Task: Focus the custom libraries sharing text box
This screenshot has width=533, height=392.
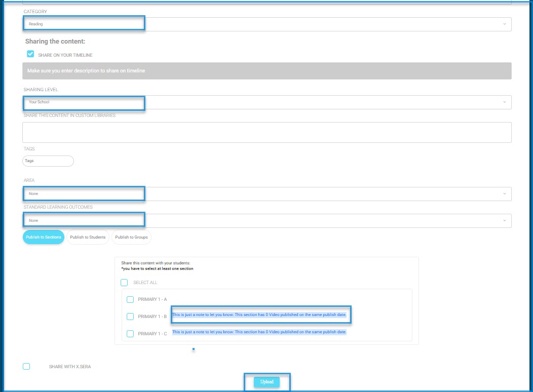Action: 266,132
